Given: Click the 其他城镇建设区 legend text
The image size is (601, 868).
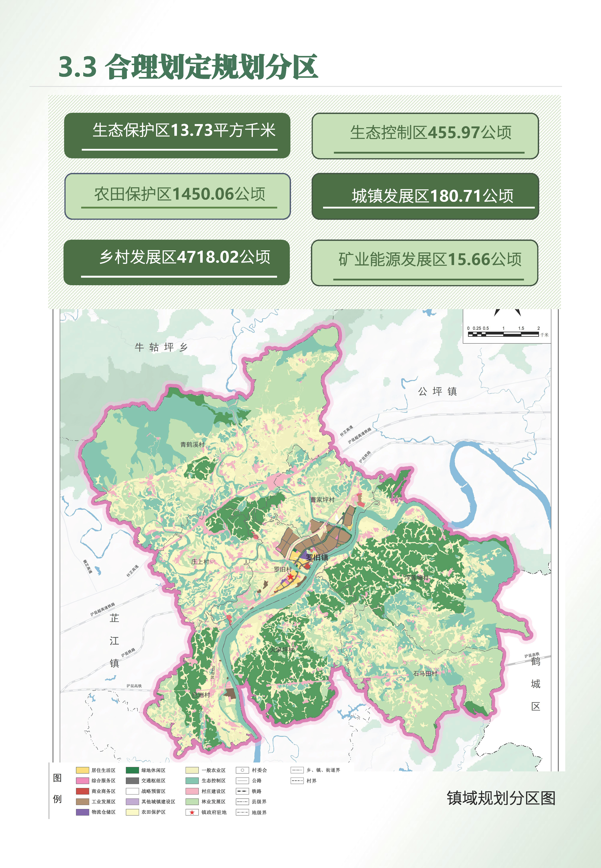Looking at the screenshot, I should 158,802.
